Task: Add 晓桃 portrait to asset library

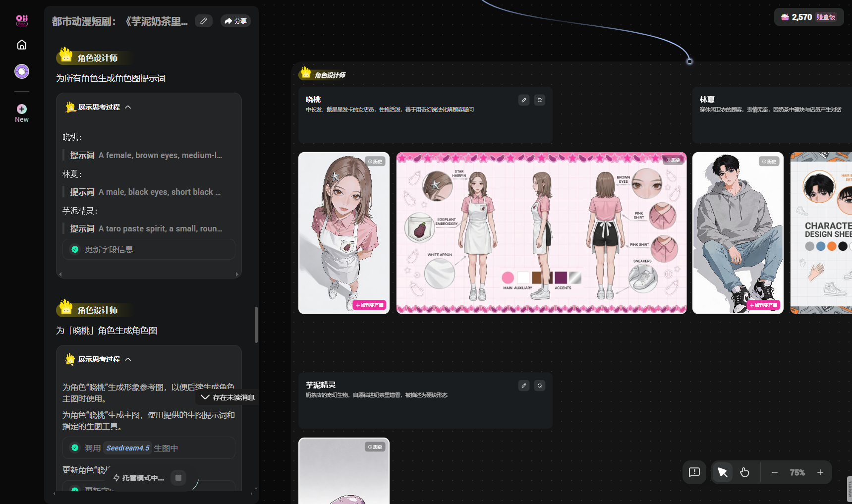Action: point(370,305)
